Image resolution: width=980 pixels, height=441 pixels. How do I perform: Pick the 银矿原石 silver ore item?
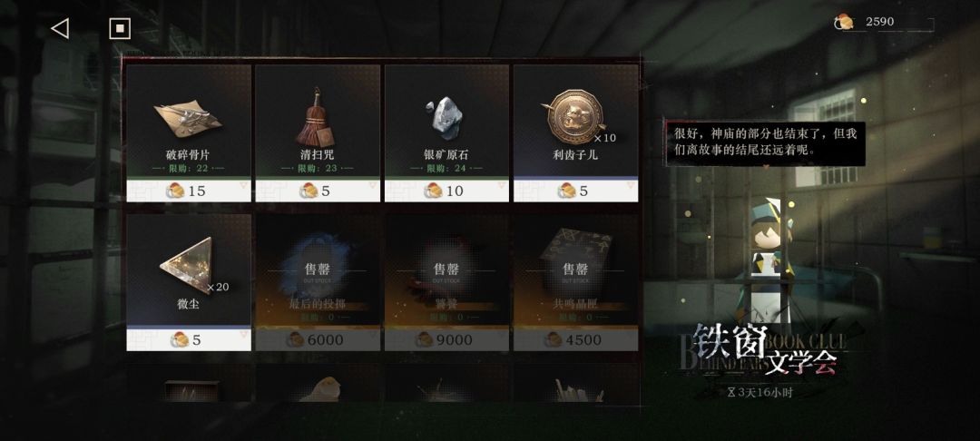tap(446, 122)
